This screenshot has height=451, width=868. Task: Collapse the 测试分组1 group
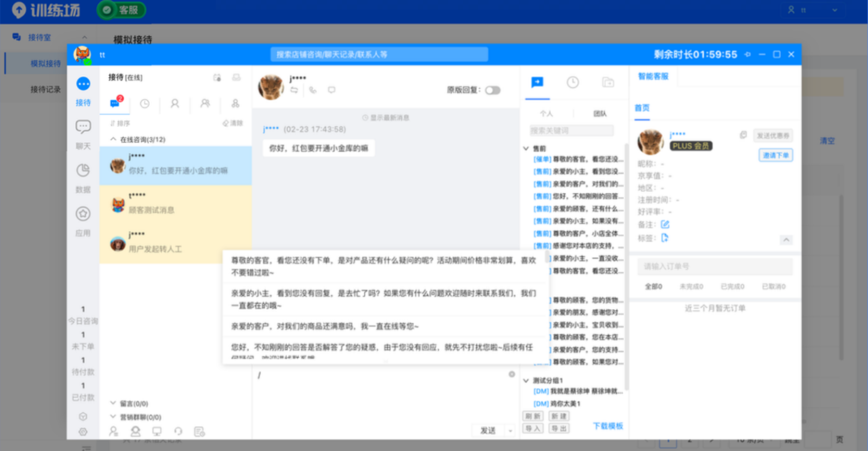tap(527, 381)
